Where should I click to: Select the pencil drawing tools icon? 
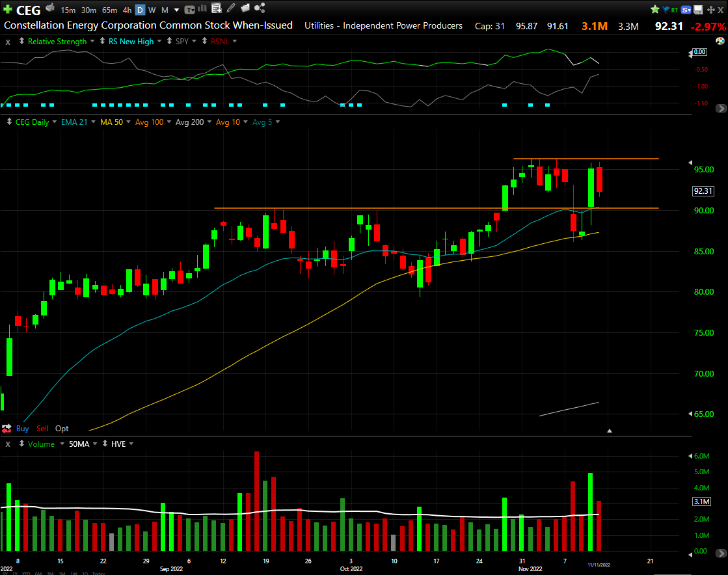(x=231, y=8)
